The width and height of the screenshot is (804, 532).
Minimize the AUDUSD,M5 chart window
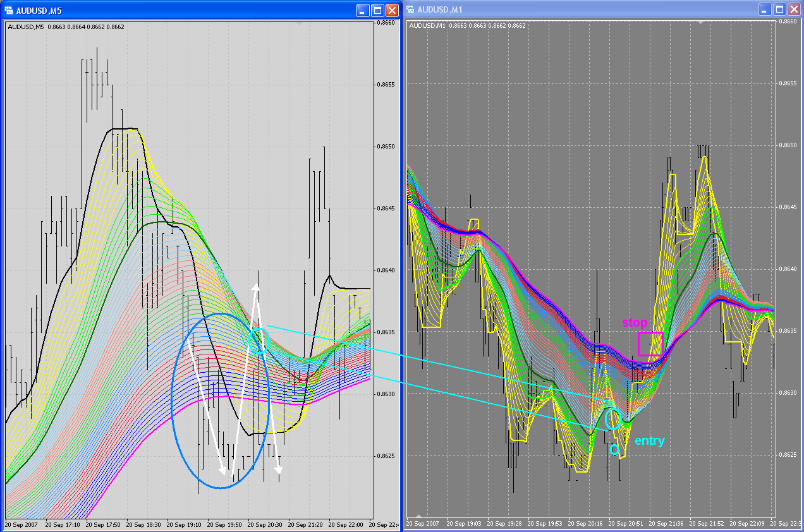click(x=363, y=10)
